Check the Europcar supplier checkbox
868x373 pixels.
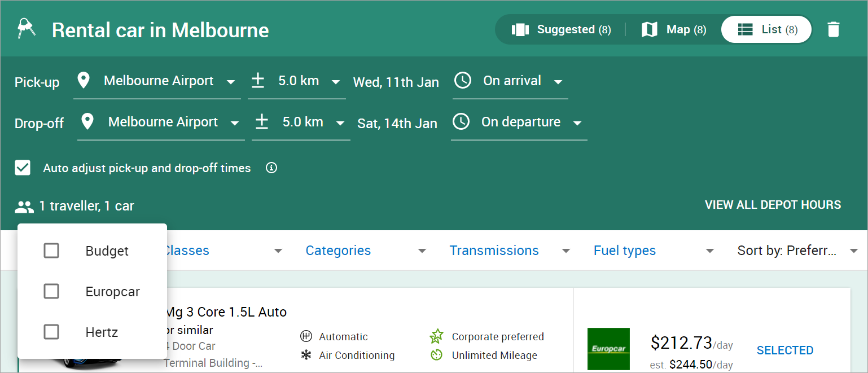[51, 291]
